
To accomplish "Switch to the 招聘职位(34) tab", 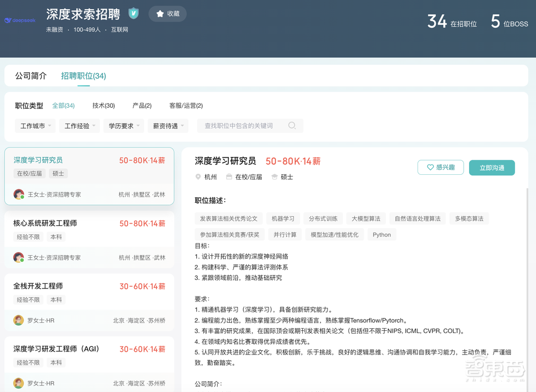I will tap(83, 76).
